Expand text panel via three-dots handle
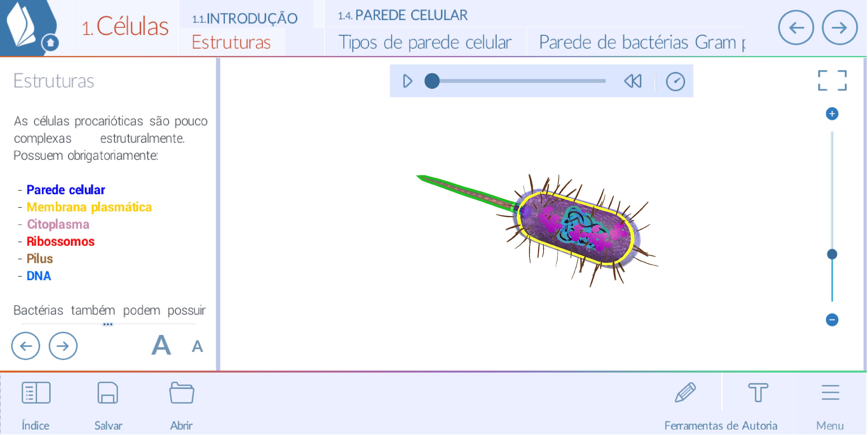 108,324
